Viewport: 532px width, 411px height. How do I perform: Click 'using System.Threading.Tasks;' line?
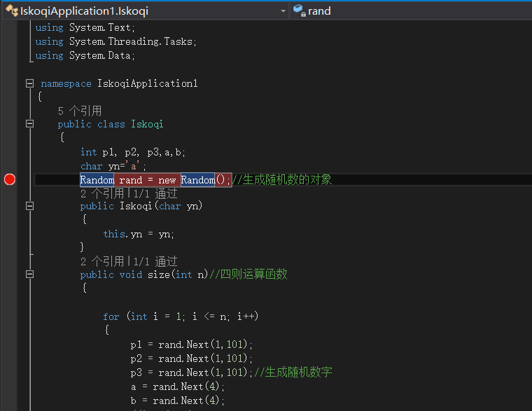point(116,41)
